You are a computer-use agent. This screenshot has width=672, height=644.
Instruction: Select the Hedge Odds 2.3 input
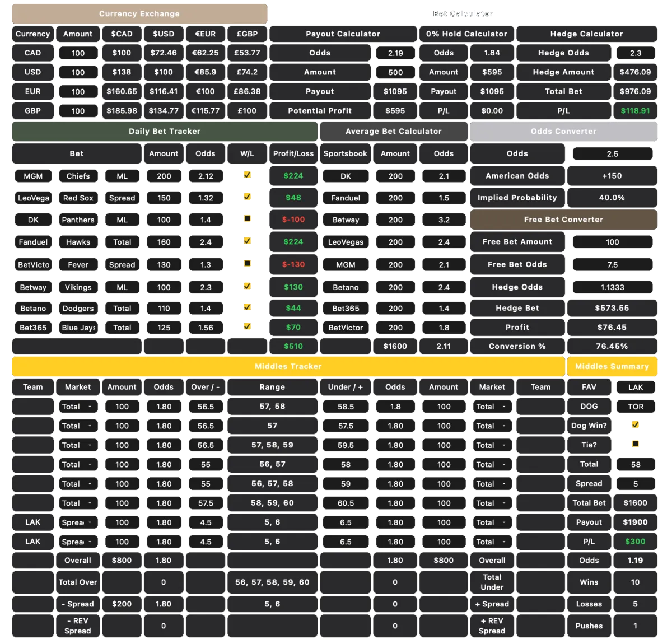point(635,53)
